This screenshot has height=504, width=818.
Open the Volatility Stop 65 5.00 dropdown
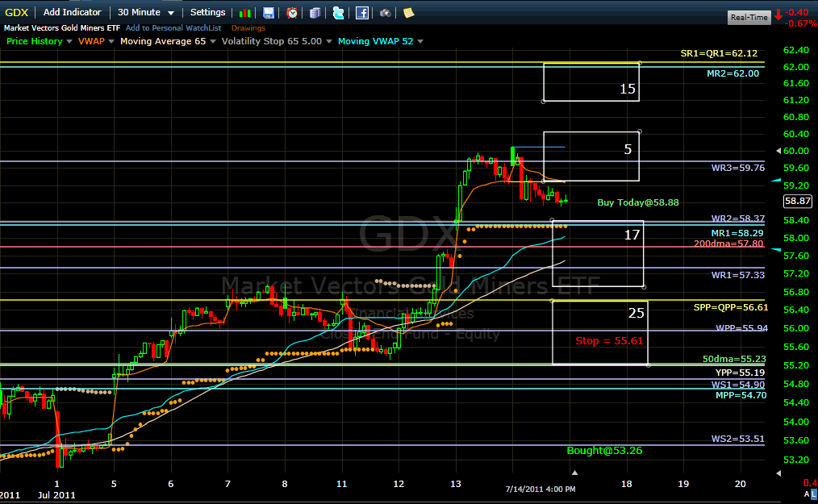[329, 41]
